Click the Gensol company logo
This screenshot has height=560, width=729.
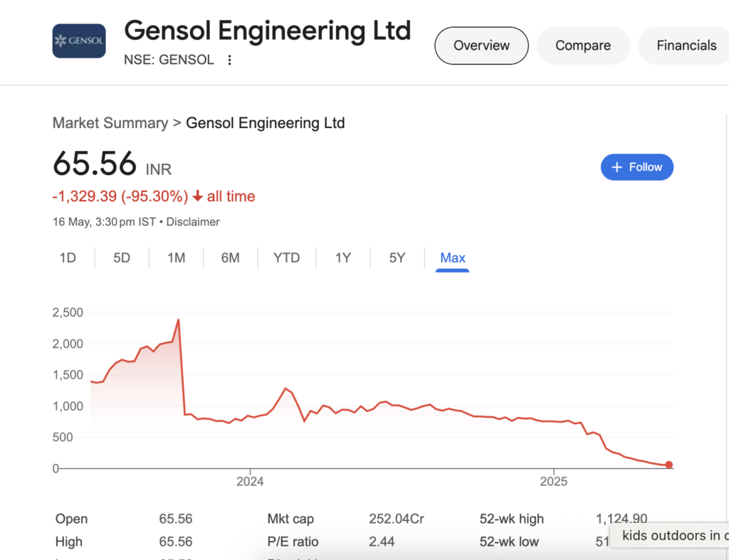[78, 41]
